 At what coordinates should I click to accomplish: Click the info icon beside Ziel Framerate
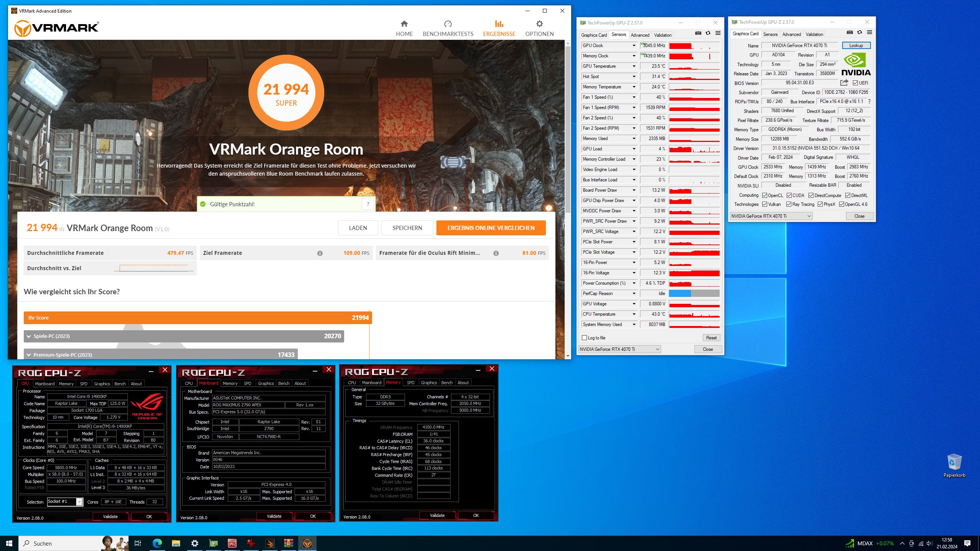320,253
